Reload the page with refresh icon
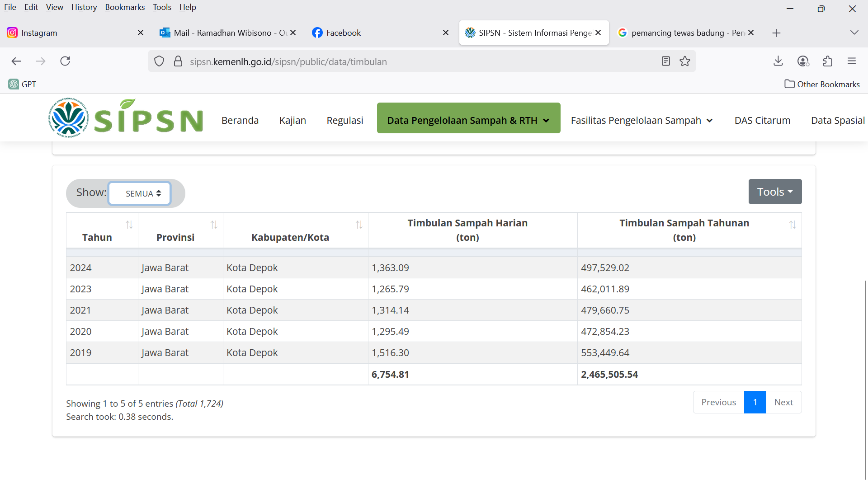This screenshot has height=488, width=868. point(65,61)
